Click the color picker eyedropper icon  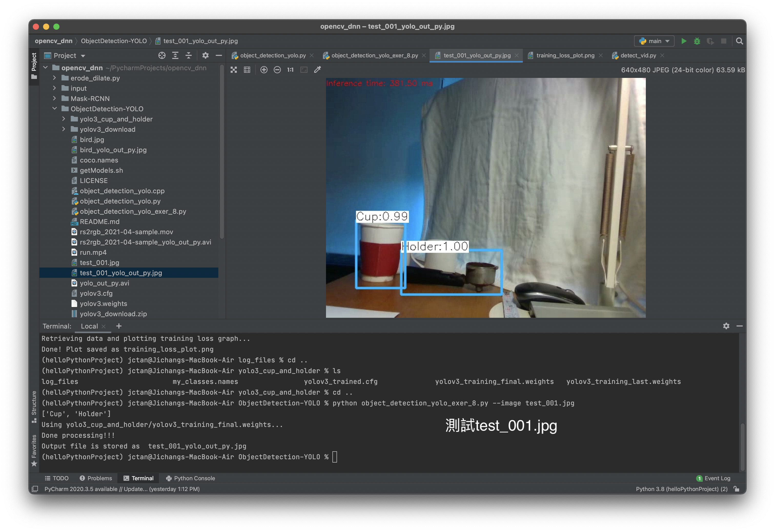(x=318, y=70)
